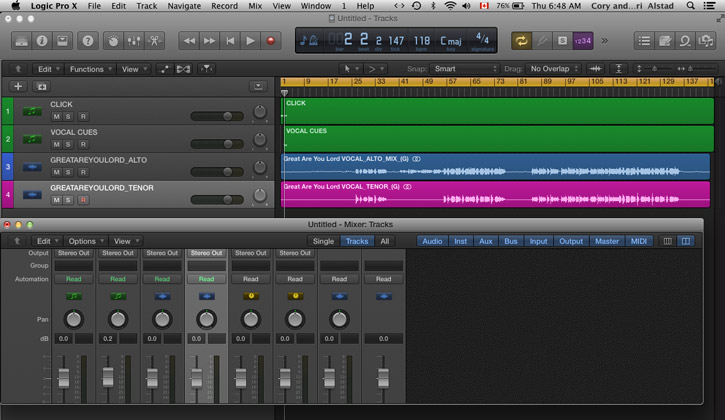
Task: Open Smart Controls knob icon
Action: (x=113, y=41)
